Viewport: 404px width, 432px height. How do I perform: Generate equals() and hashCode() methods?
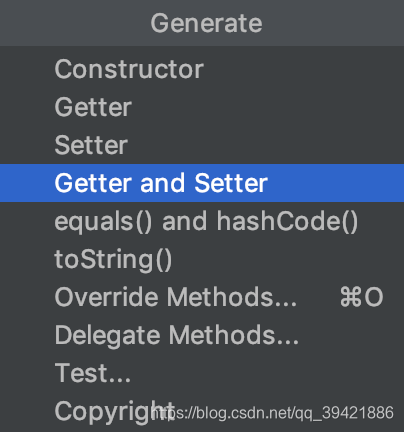(x=202, y=221)
